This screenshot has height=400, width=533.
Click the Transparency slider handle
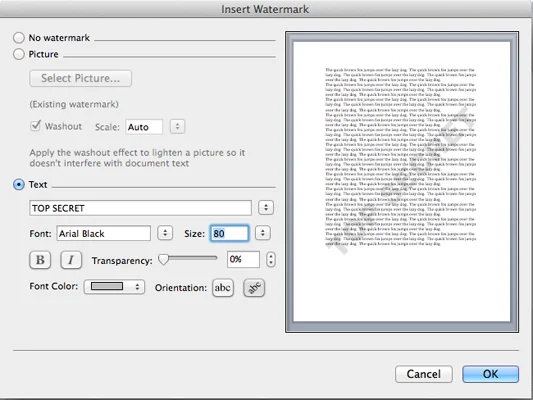(164, 259)
